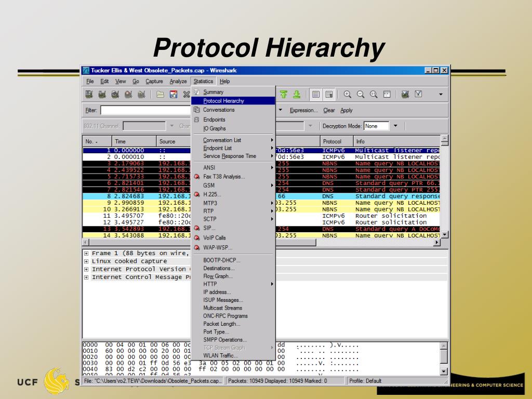The image size is (532, 399).
Task: Select VoIP Calls menu entry
Action: [x=233, y=238]
